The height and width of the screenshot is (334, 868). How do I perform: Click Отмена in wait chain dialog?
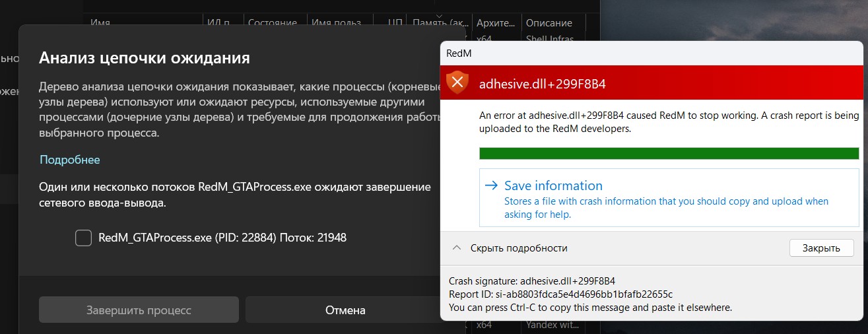[x=345, y=310]
